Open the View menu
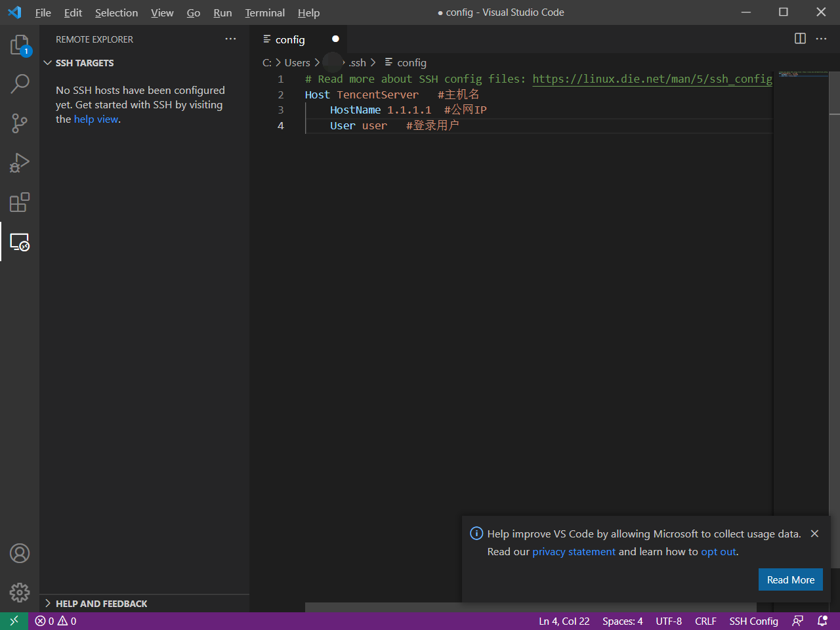This screenshot has width=840, height=630. 162,12
